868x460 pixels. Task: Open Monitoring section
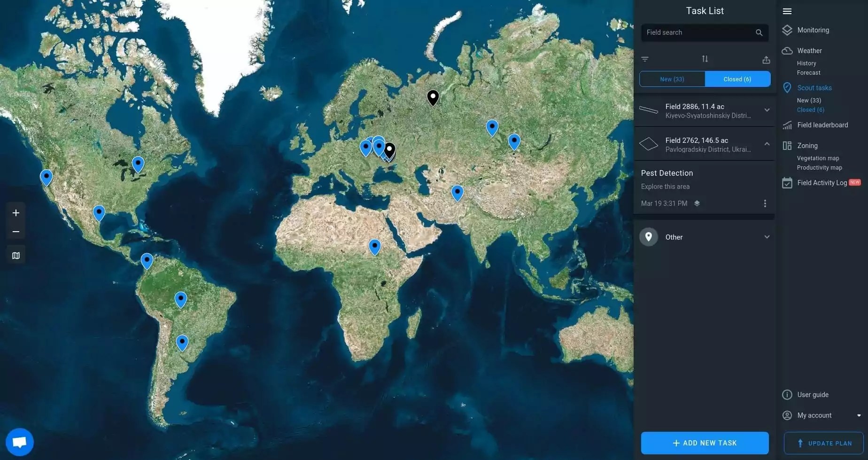click(x=813, y=30)
